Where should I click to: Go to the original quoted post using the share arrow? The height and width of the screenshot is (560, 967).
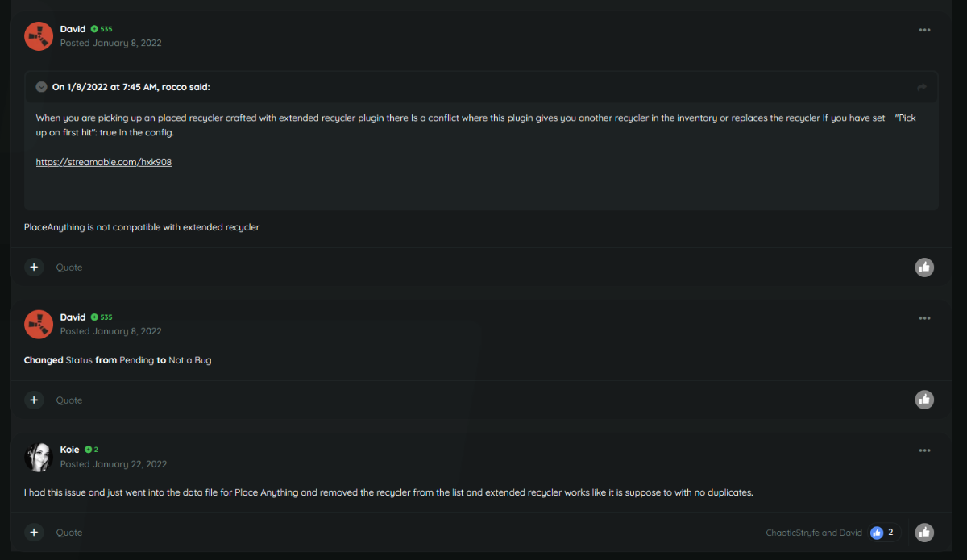(922, 87)
